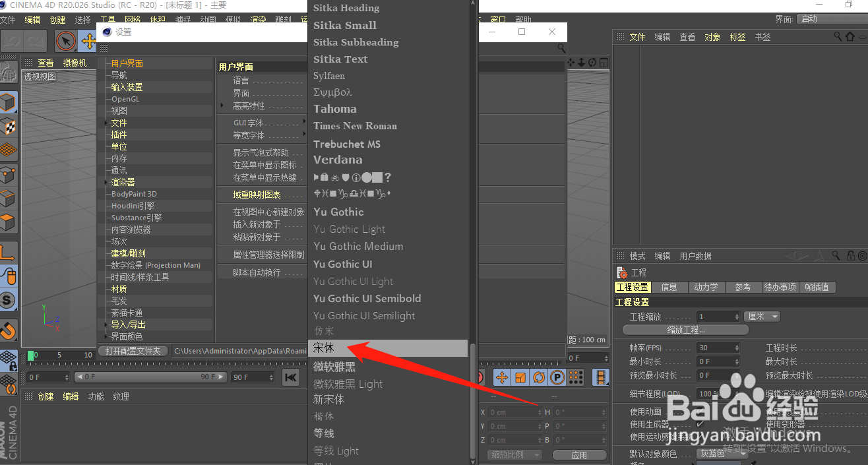Screen dimensions: 868x465
Task: Open the 摄像机 viewport menu
Action: coord(75,63)
